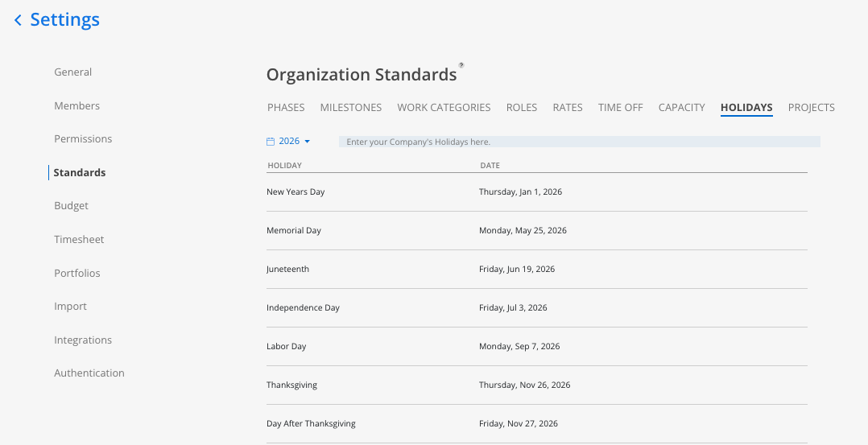
Task: Switch to the Milestones tab
Action: 351,107
